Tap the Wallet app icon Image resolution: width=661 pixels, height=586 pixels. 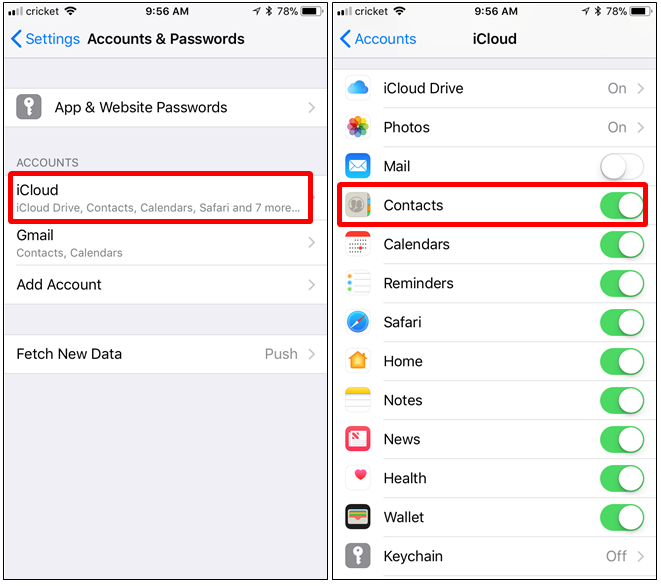[x=358, y=517]
